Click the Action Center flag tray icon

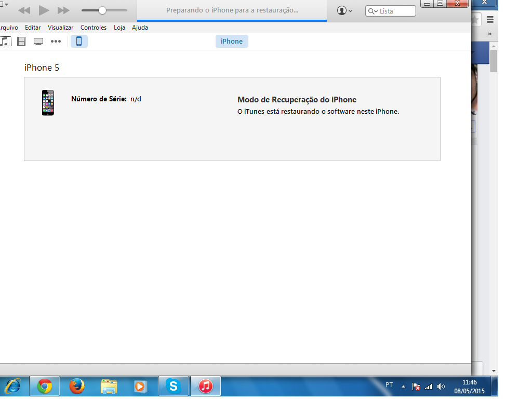click(416, 387)
